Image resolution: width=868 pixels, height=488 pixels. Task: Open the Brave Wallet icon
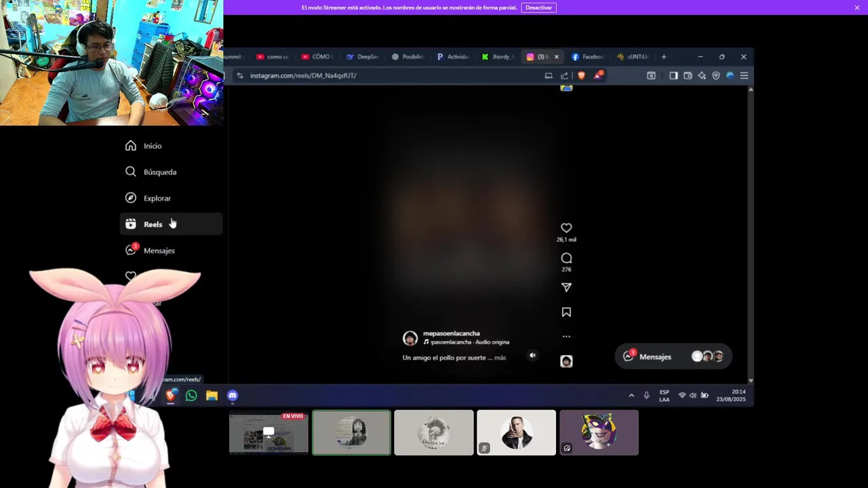[688, 76]
